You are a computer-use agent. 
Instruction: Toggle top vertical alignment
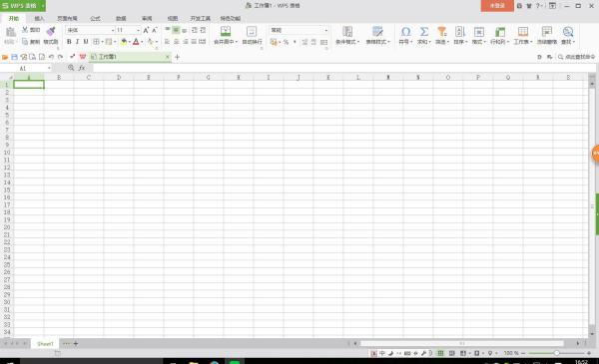tap(168, 30)
